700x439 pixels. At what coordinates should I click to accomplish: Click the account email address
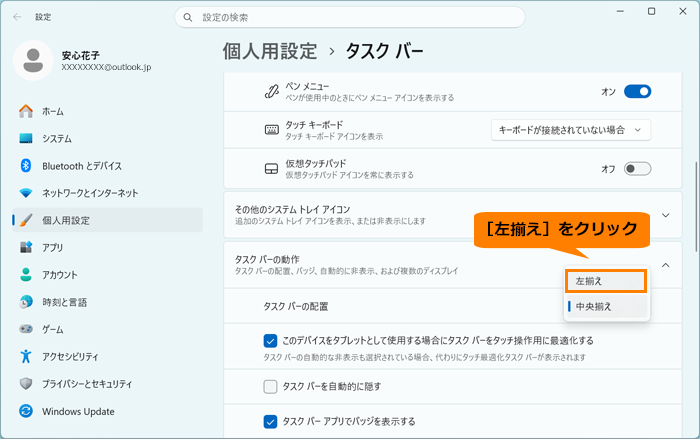106,67
